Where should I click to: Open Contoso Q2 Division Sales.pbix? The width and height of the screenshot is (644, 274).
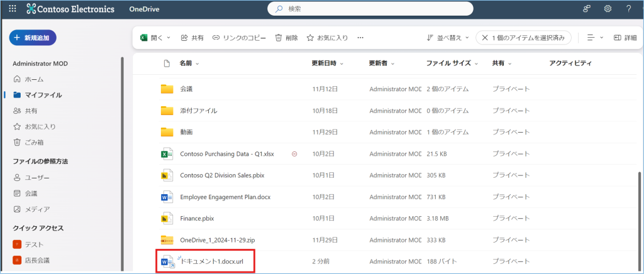[x=222, y=175]
